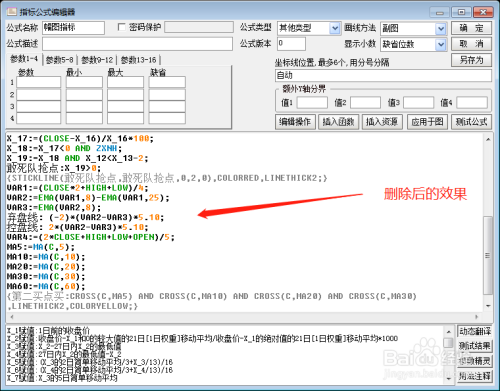Viewport: 500px width, 391px height.
Task: Click the 编辑操作 button
Action: coord(295,122)
